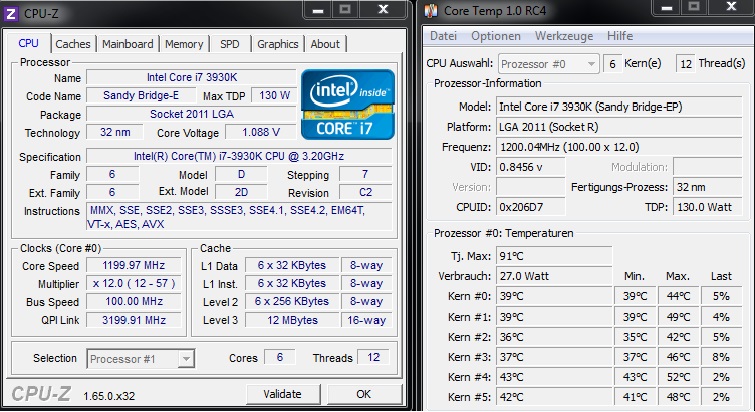Click the Core Temp app icon in title bar

[x=431, y=11]
